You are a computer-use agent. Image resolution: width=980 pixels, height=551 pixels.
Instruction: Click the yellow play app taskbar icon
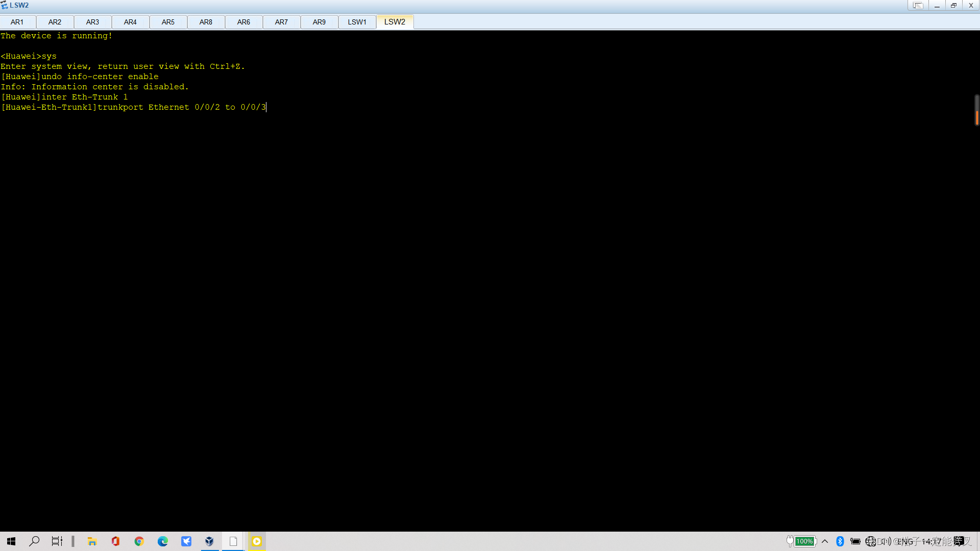tap(257, 541)
